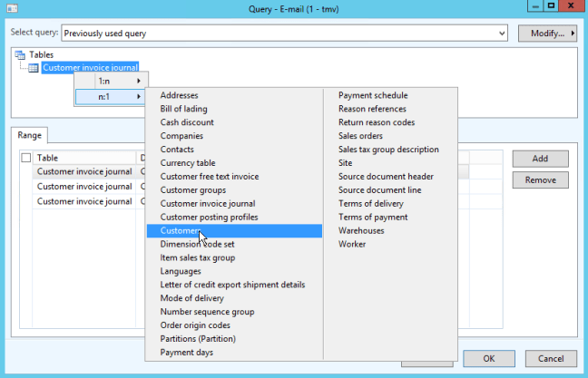Viewport: 588px width, 378px height.
Task: Pick Cash discount from the menu
Action: coord(187,122)
